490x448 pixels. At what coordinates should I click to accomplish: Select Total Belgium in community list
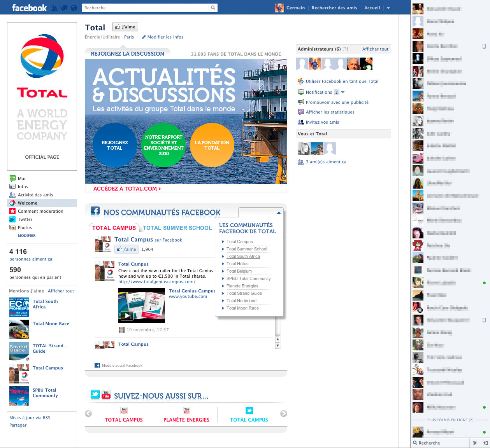point(239,271)
